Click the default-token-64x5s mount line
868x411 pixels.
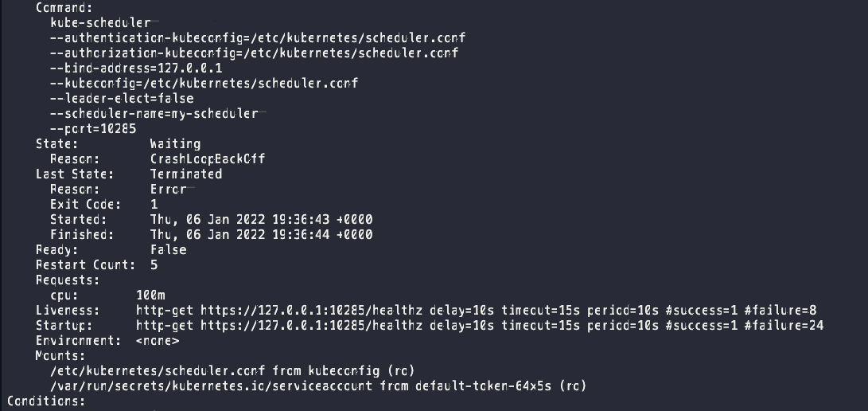click(x=317, y=386)
